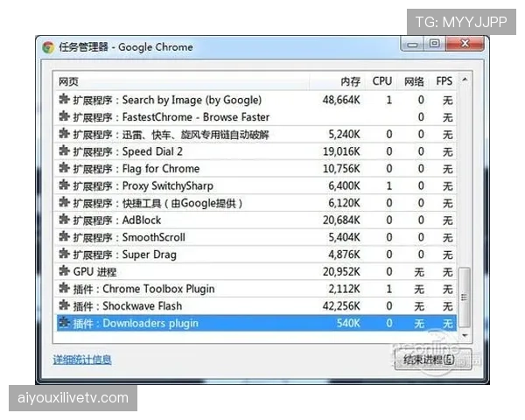This screenshot has width=525, height=420.
Task: Sort by the 内存 column header
Action: 336,81
